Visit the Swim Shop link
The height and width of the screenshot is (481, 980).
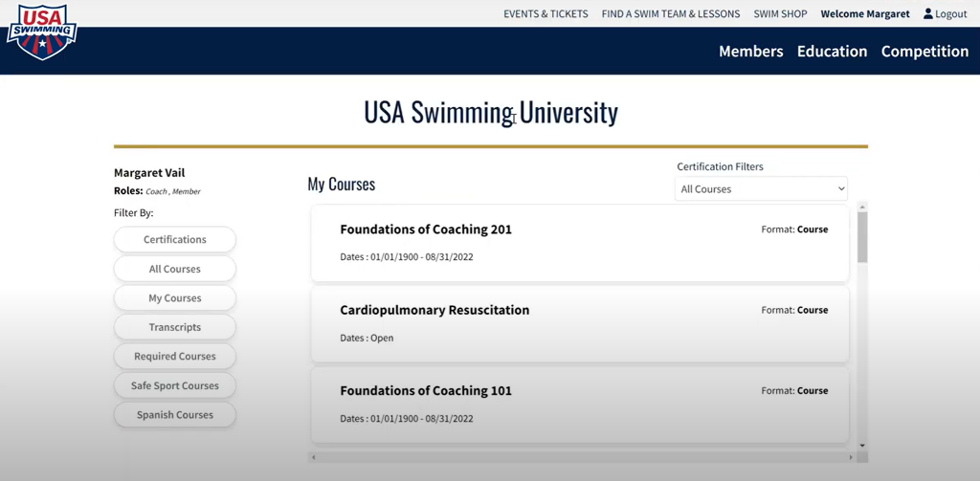[780, 14]
